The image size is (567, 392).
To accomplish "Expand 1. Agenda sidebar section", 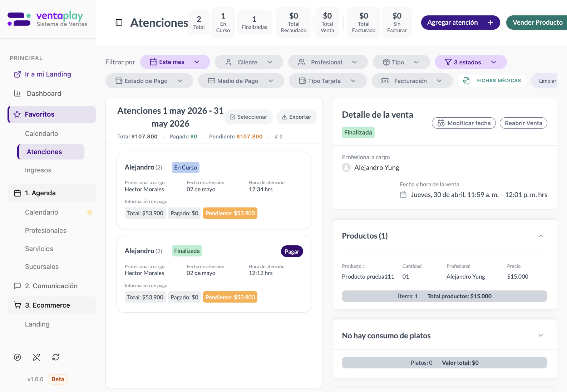I will tap(52, 193).
